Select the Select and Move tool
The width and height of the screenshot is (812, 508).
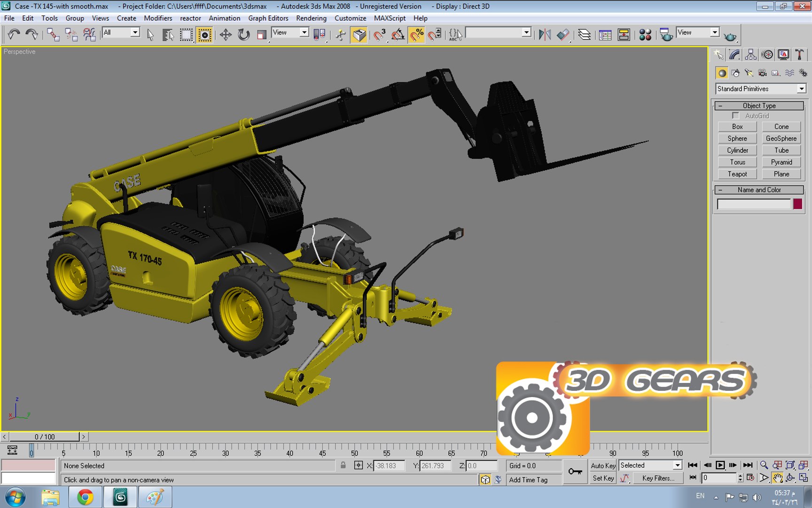click(225, 35)
